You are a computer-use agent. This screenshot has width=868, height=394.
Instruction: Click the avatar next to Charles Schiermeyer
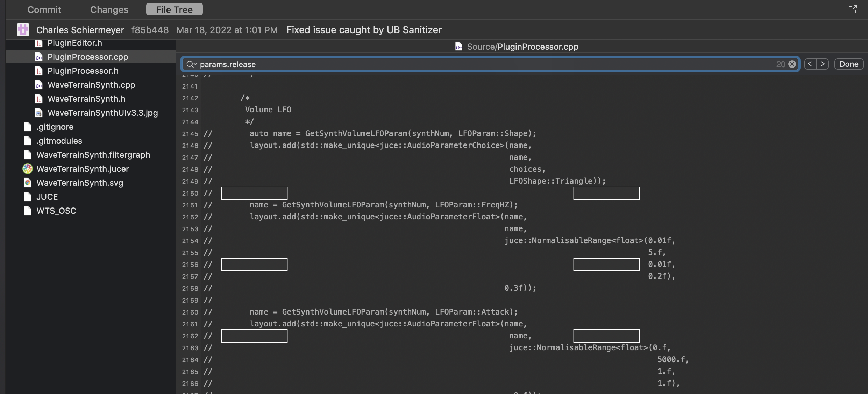pyautogui.click(x=23, y=30)
